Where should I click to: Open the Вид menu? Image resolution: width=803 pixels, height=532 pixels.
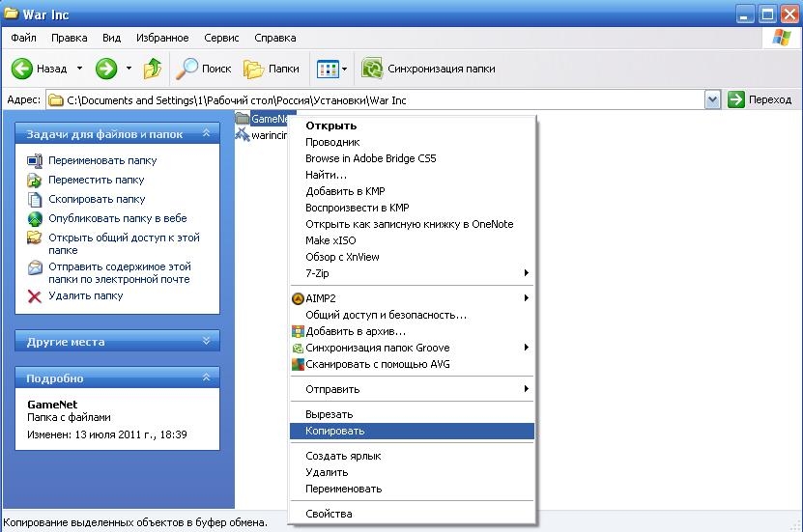pos(111,38)
